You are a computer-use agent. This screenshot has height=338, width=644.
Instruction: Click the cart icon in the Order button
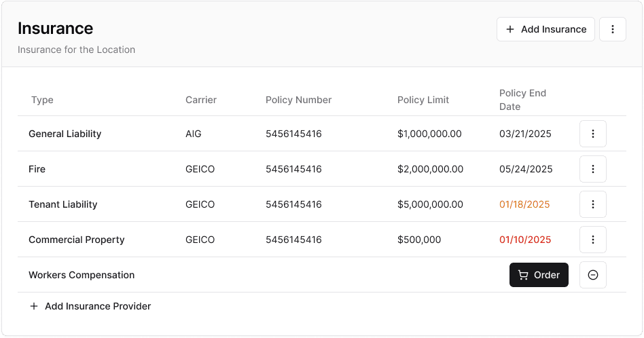[522, 275]
